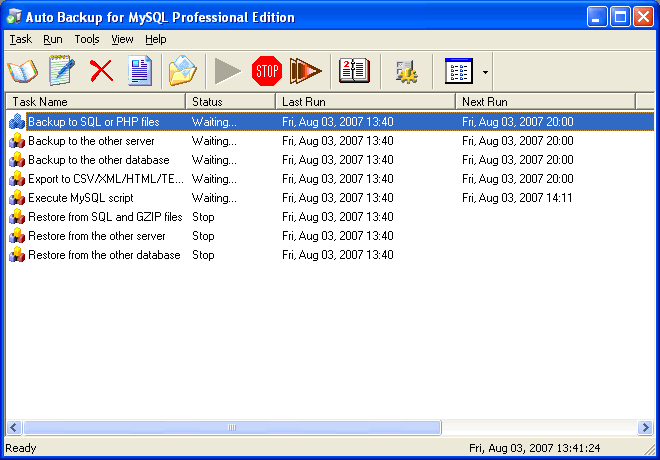Select the 'Export to CSV/XML/HTML/TE...' task
660x460 pixels.
coord(106,178)
